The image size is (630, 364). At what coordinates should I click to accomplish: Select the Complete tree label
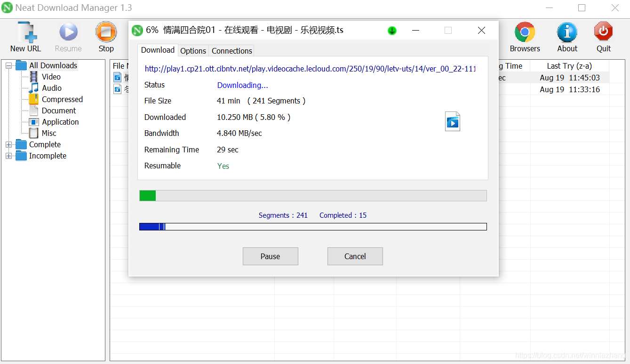(45, 144)
